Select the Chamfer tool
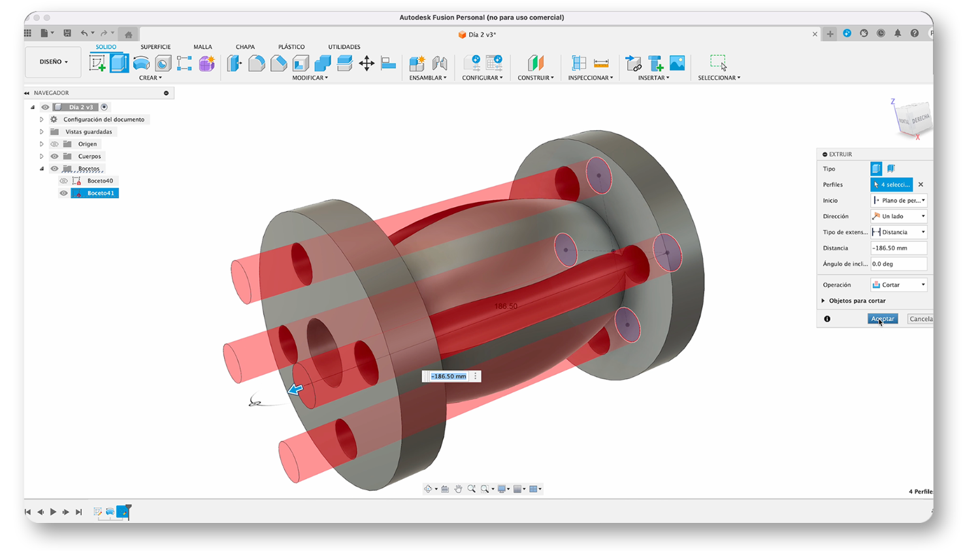Image resolution: width=980 pixels, height=551 pixels. pos(279,63)
